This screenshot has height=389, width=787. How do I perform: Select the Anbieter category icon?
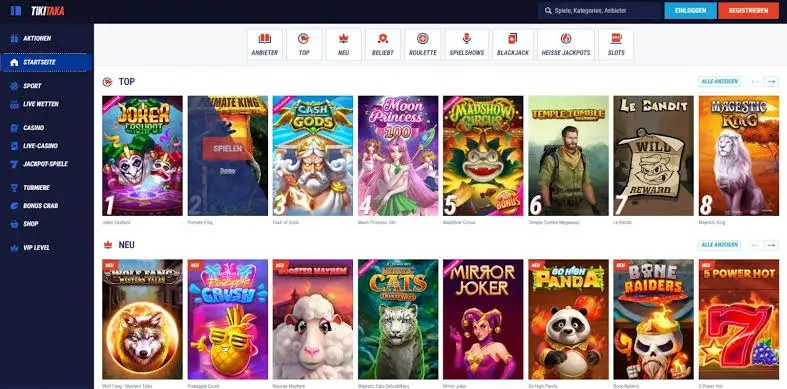[265, 45]
